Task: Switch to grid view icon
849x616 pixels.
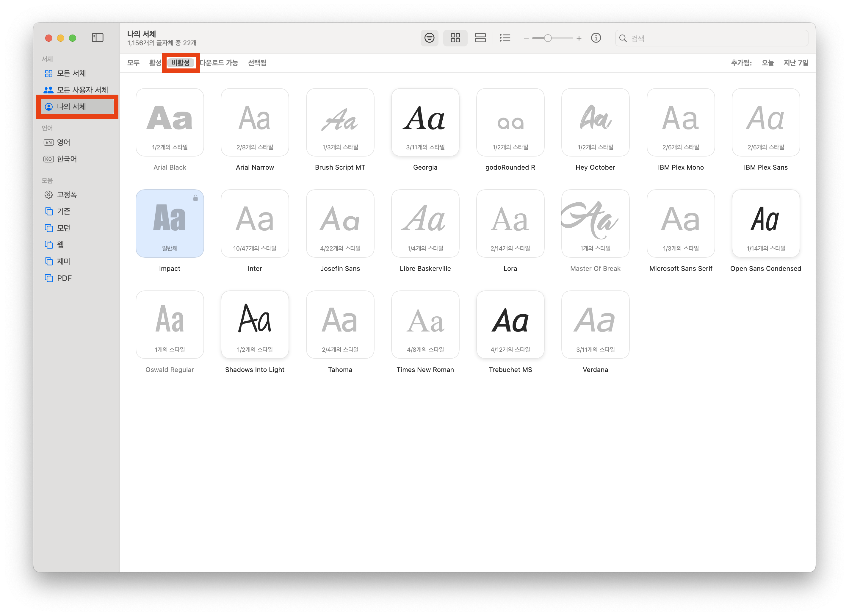Action: pyautogui.click(x=455, y=38)
